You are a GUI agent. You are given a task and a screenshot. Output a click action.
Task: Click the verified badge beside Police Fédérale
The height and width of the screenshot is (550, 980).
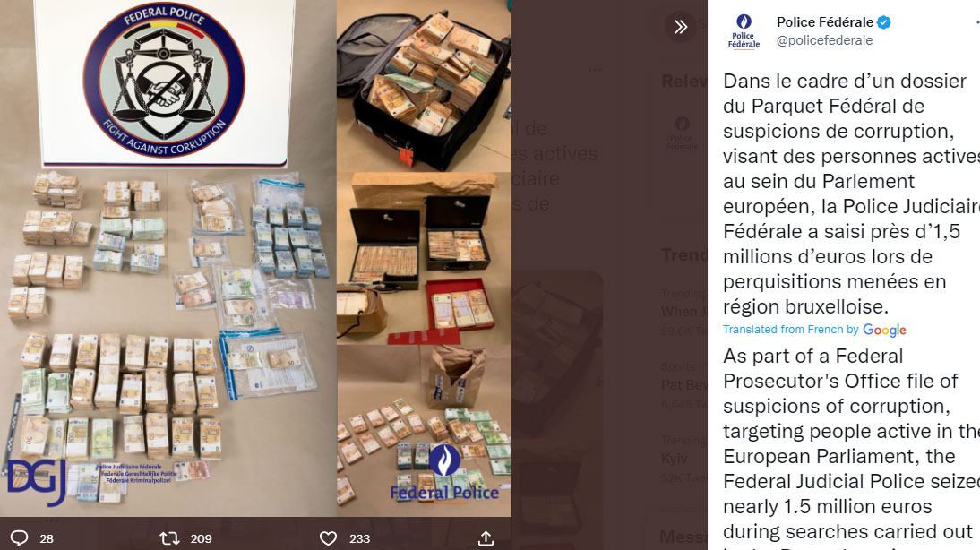coord(884,22)
